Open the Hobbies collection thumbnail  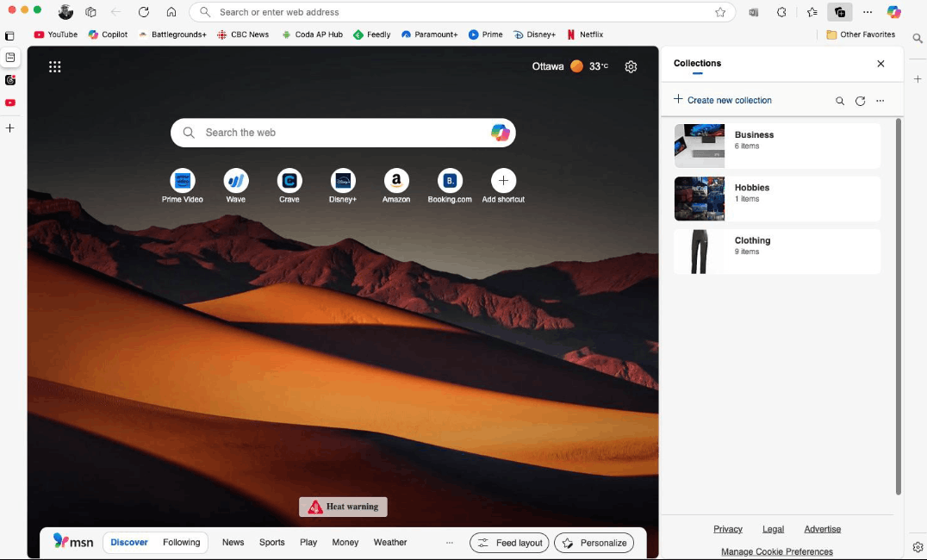point(700,199)
